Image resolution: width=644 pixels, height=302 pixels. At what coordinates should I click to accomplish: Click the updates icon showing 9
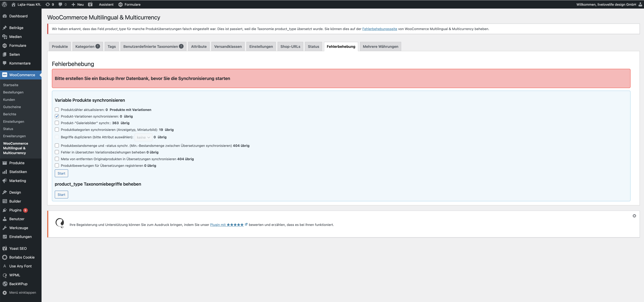coord(48,5)
